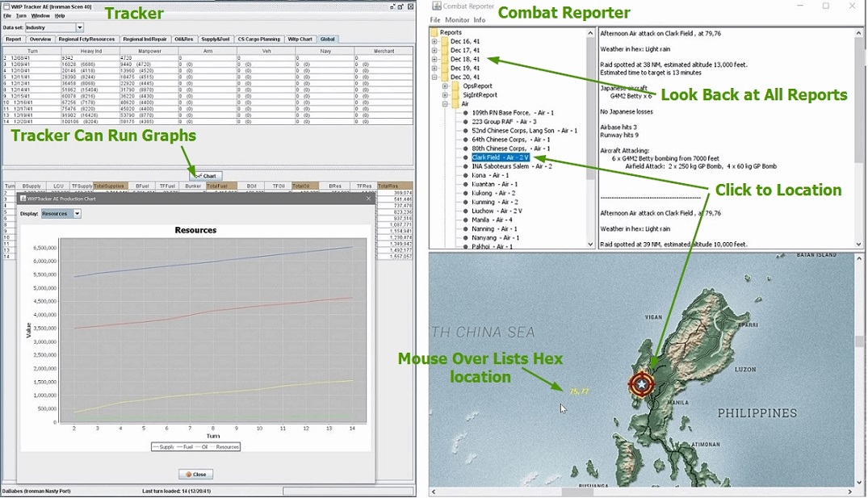Switch to the Regional Ind/Repair tab

[145, 40]
